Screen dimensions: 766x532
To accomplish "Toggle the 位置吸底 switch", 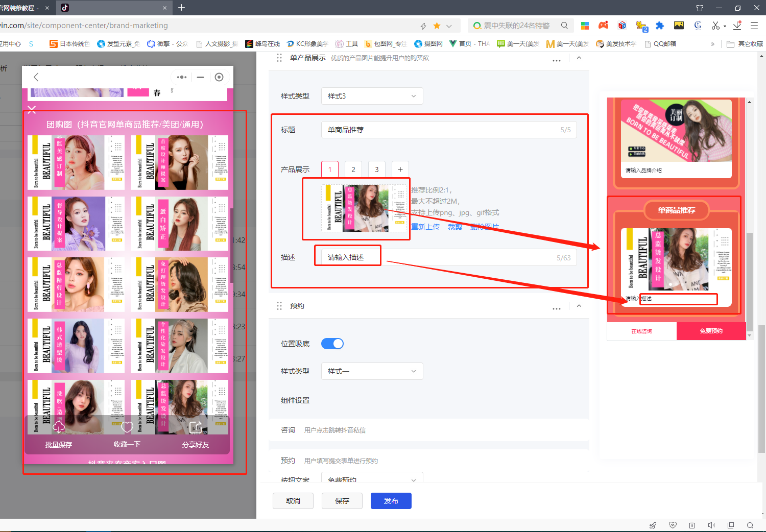I will [x=332, y=344].
